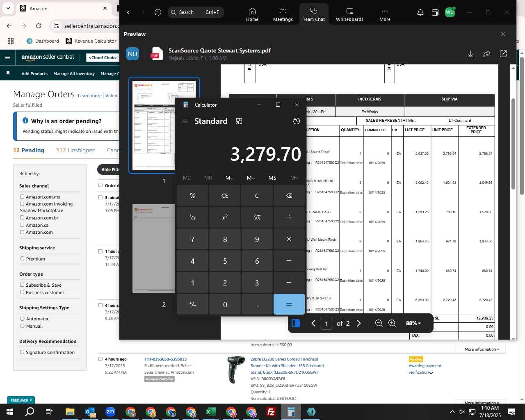Click Zoom search box
The height and width of the screenshot is (420, 525).
[196, 12]
